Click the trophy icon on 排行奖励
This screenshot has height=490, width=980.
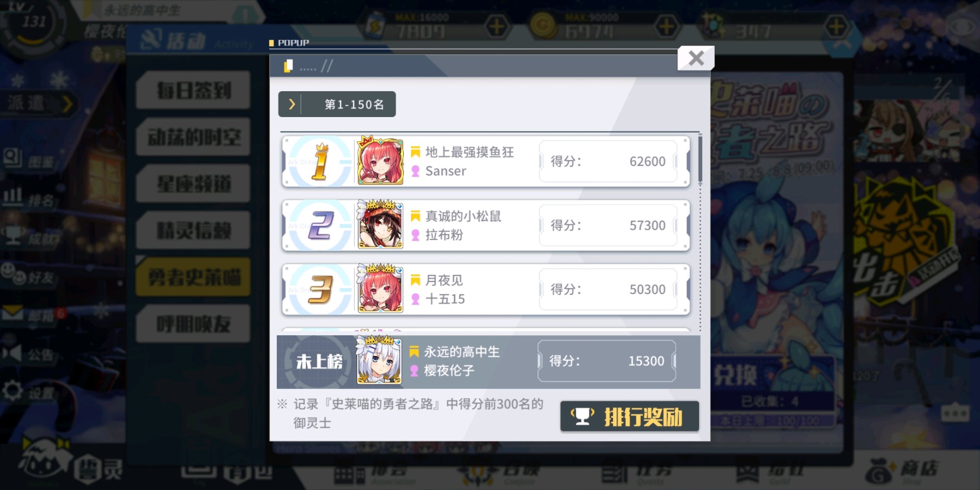(582, 416)
